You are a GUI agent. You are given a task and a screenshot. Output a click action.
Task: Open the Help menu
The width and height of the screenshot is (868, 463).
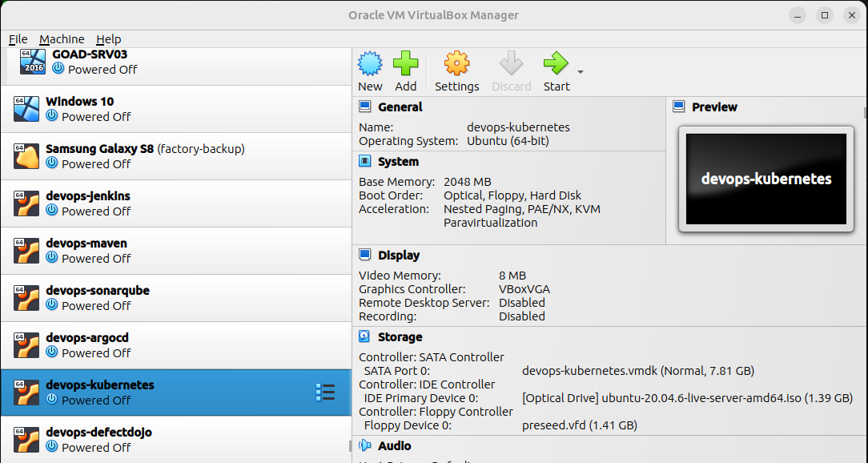coord(108,39)
